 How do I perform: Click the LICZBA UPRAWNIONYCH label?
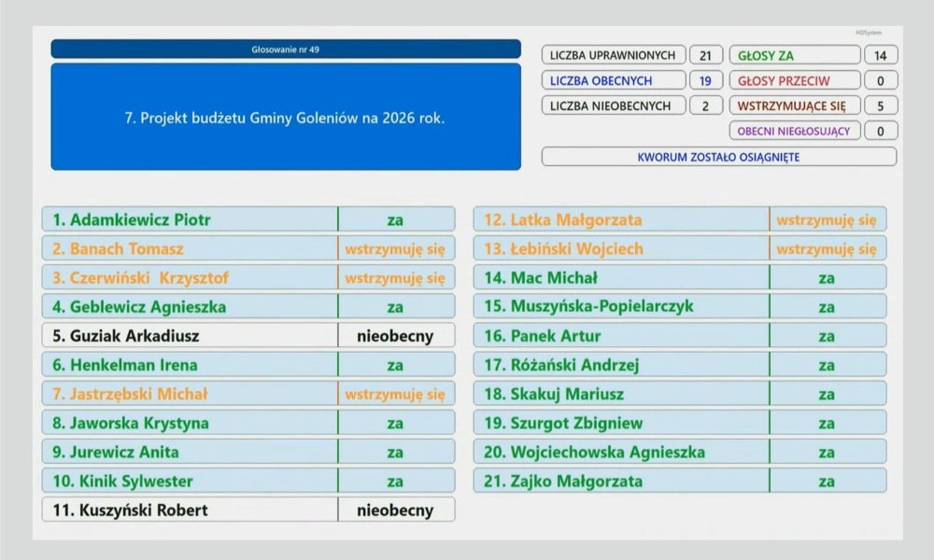[x=613, y=56]
